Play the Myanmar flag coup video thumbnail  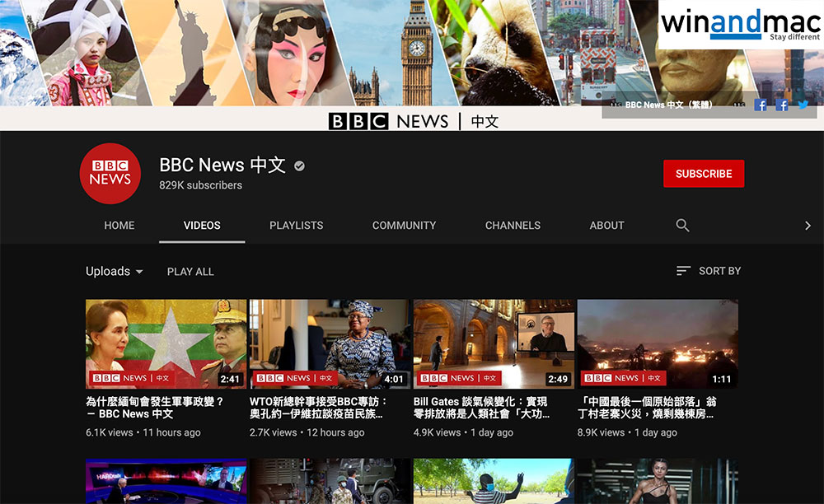(166, 343)
